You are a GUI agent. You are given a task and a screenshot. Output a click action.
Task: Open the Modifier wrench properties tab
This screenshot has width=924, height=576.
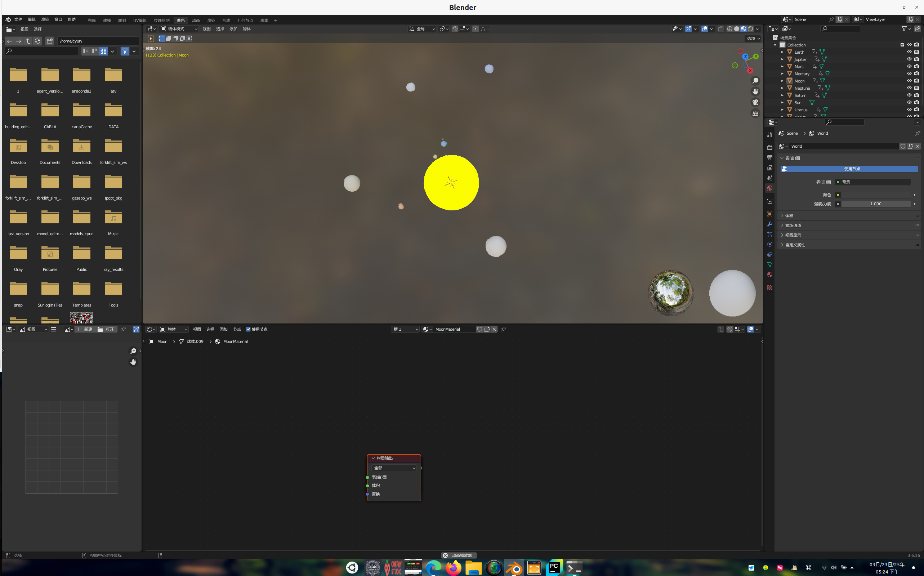pyautogui.click(x=770, y=224)
